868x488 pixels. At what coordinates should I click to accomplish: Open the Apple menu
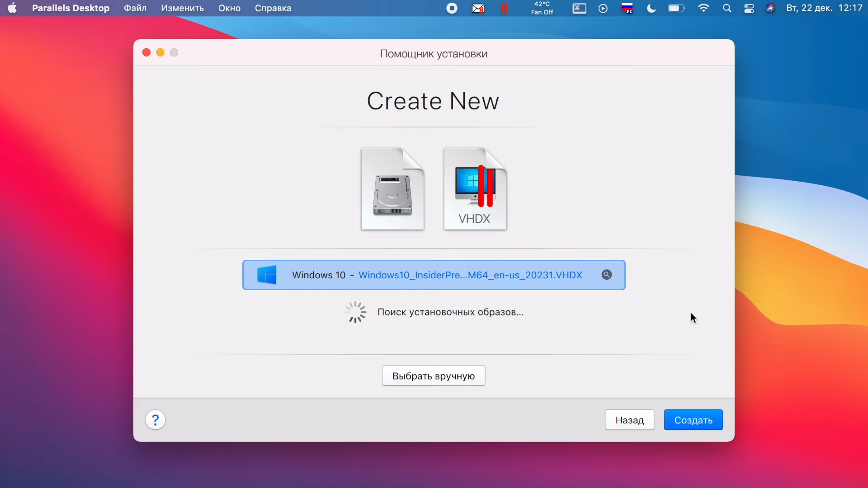[12, 8]
